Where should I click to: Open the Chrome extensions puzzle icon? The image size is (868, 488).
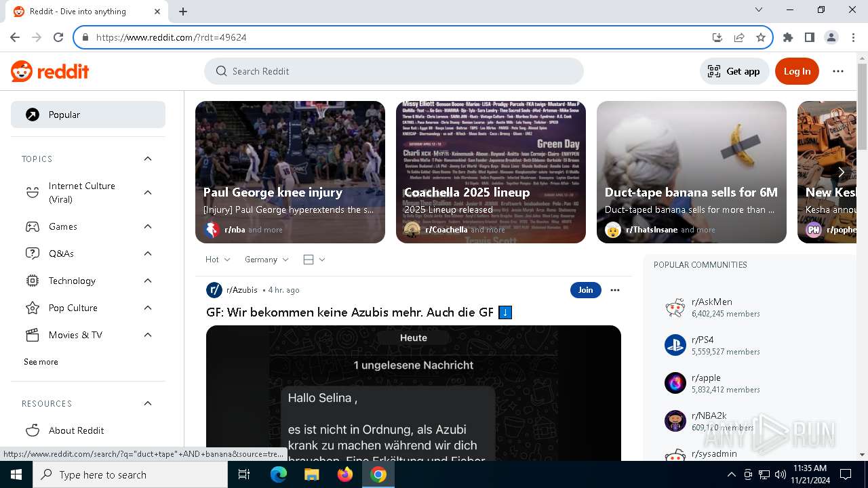coord(788,37)
